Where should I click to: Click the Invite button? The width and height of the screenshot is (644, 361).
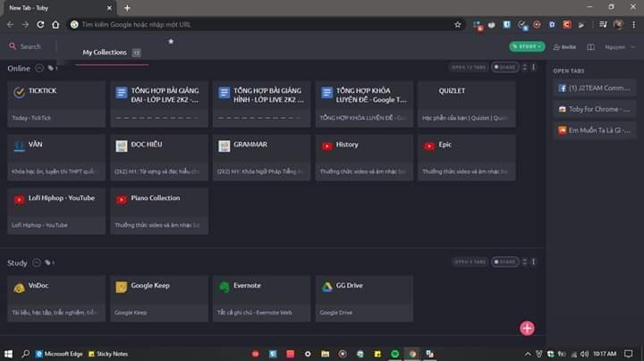click(x=564, y=47)
